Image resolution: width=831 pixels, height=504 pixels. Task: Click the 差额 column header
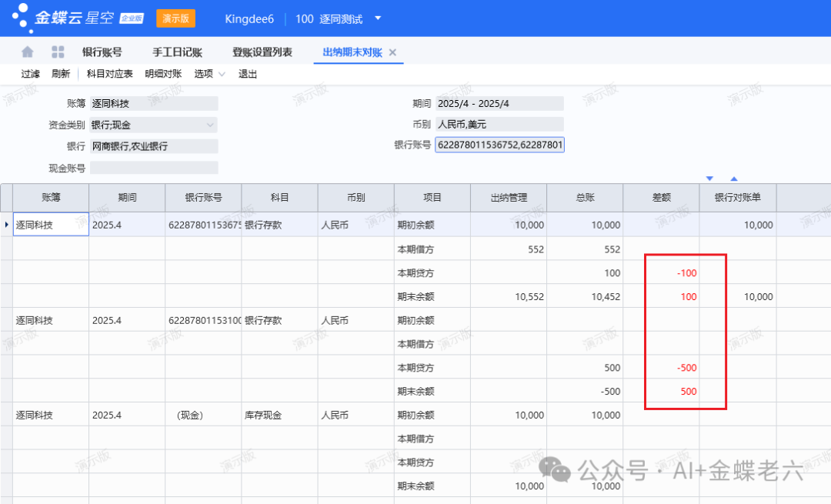(661, 198)
